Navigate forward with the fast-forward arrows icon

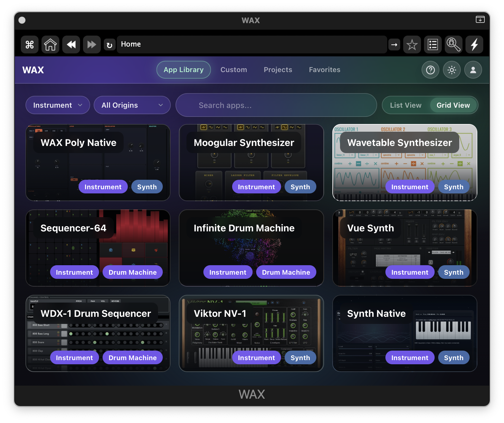(x=92, y=44)
